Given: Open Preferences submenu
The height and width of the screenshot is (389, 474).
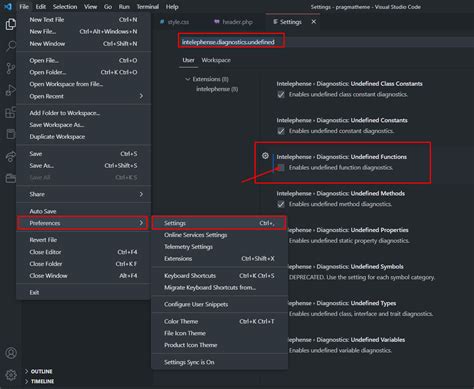Looking at the screenshot, I should point(82,223).
